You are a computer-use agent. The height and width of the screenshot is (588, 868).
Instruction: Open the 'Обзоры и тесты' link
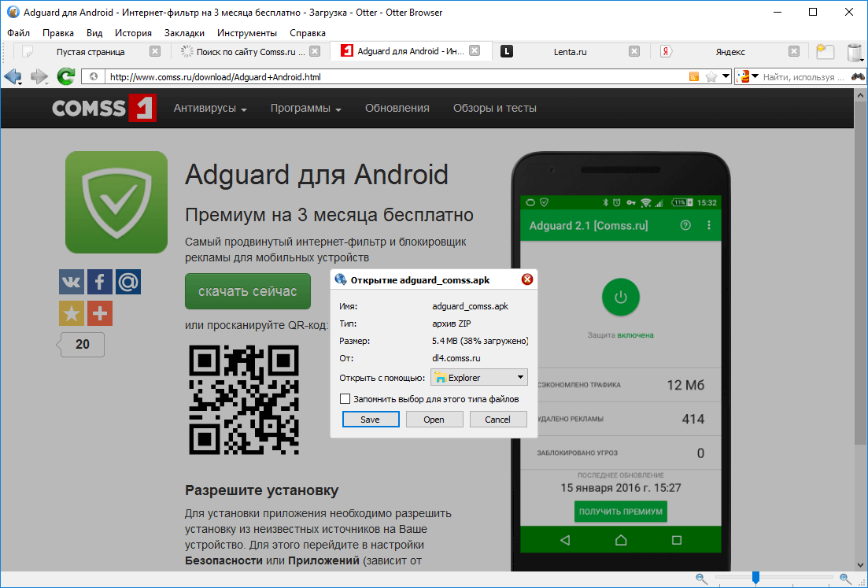495,108
